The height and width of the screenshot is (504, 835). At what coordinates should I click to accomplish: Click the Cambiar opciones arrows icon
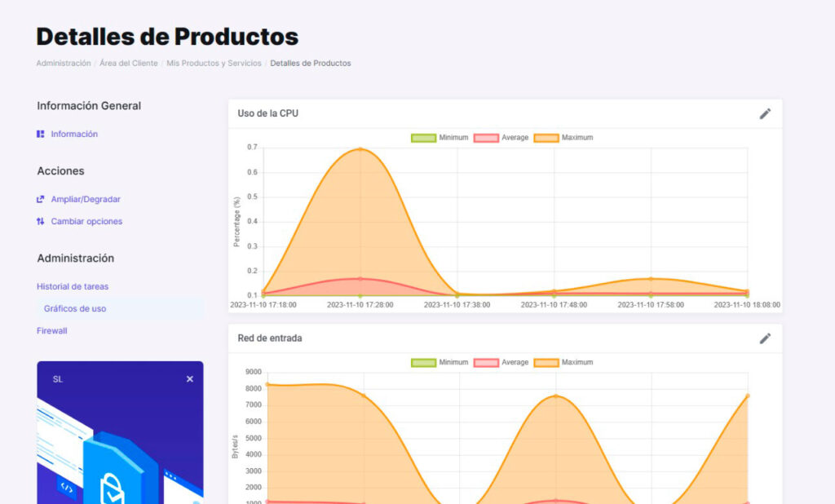[41, 221]
